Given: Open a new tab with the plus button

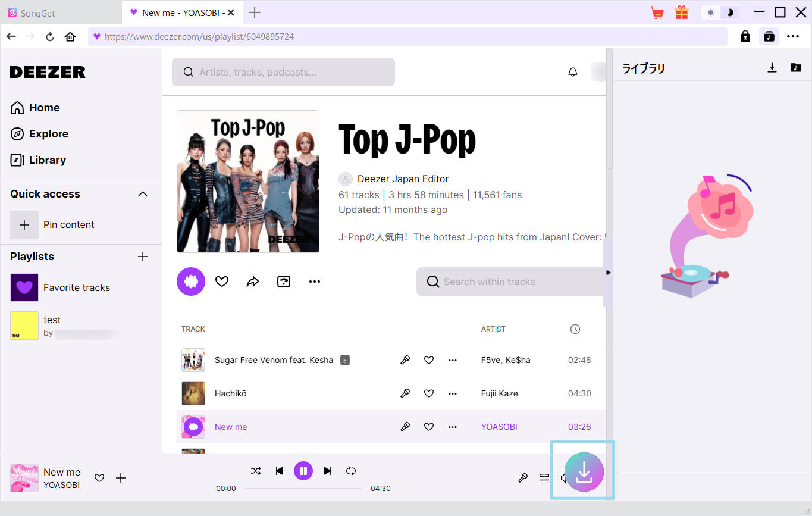Looking at the screenshot, I should click(x=255, y=12).
